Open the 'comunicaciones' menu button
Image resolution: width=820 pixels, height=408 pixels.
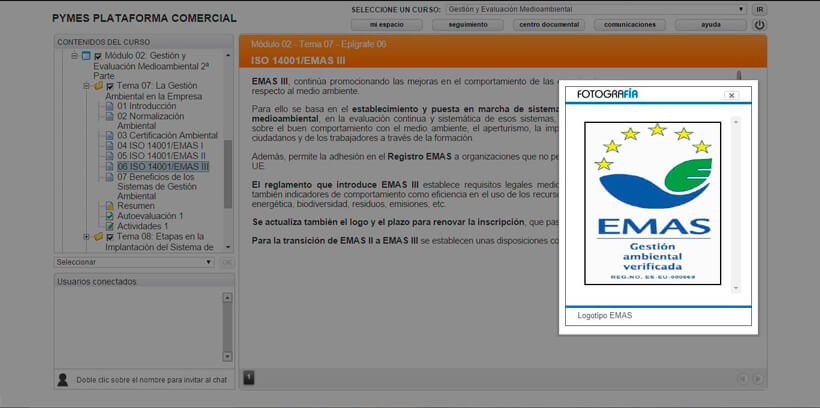click(x=630, y=25)
